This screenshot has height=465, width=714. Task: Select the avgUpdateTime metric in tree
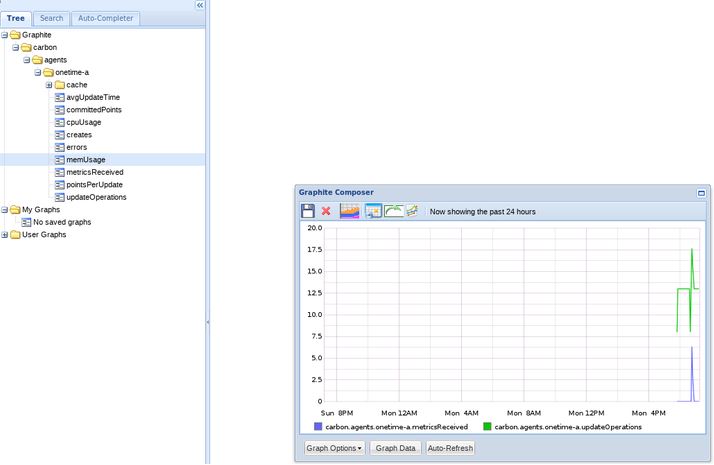[93, 97]
